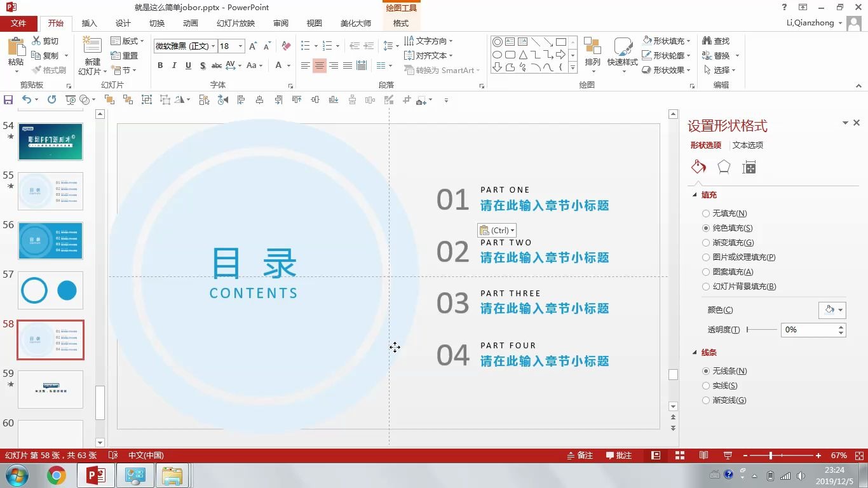
Task: Align text right in the paragraph group
Action: (334, 65)
